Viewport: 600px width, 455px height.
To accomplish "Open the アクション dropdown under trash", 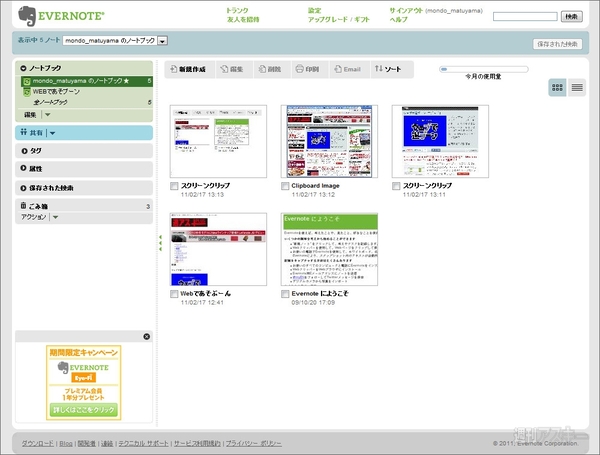I will point(55,217).
